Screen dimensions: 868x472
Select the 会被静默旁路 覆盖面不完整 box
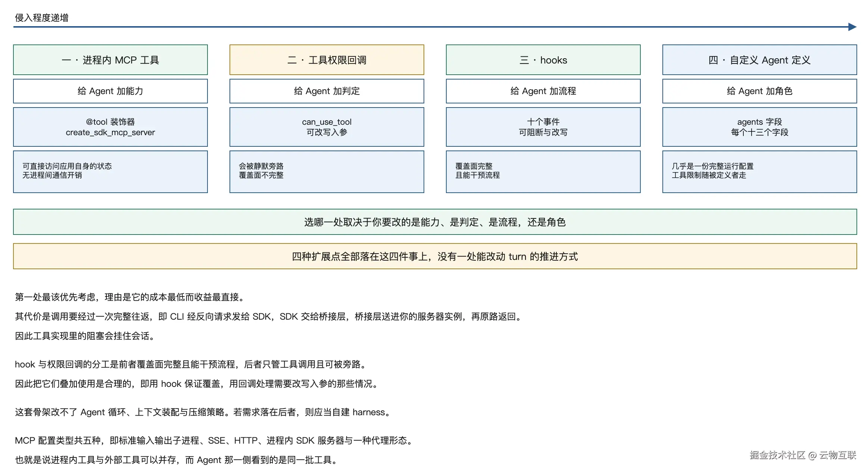327,172
